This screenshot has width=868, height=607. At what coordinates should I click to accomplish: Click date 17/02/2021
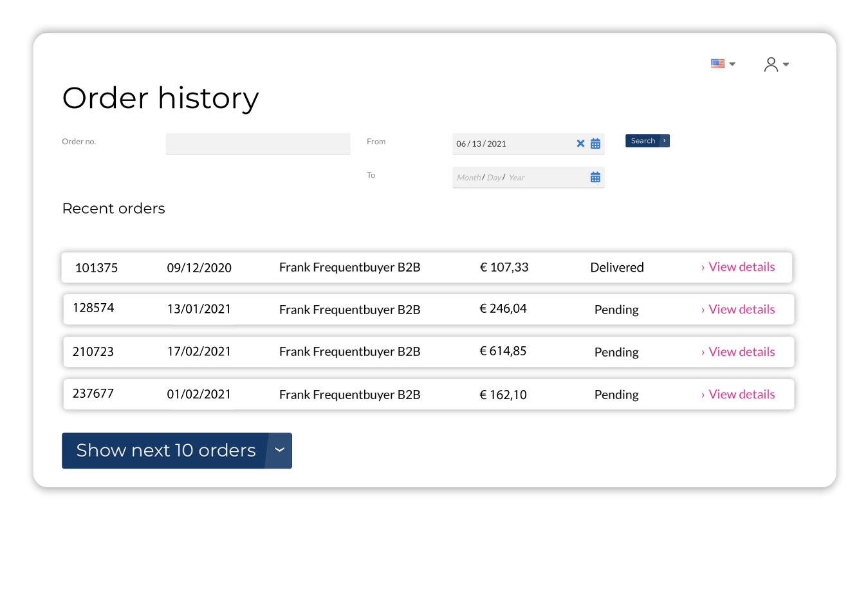[199, 351]
